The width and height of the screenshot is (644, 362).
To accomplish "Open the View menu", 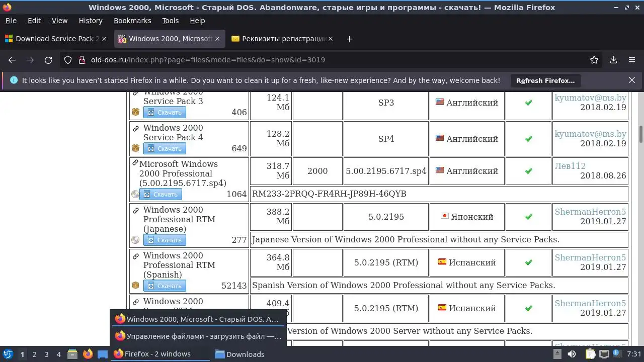I will pyautogui.click(x=59, y=21).
